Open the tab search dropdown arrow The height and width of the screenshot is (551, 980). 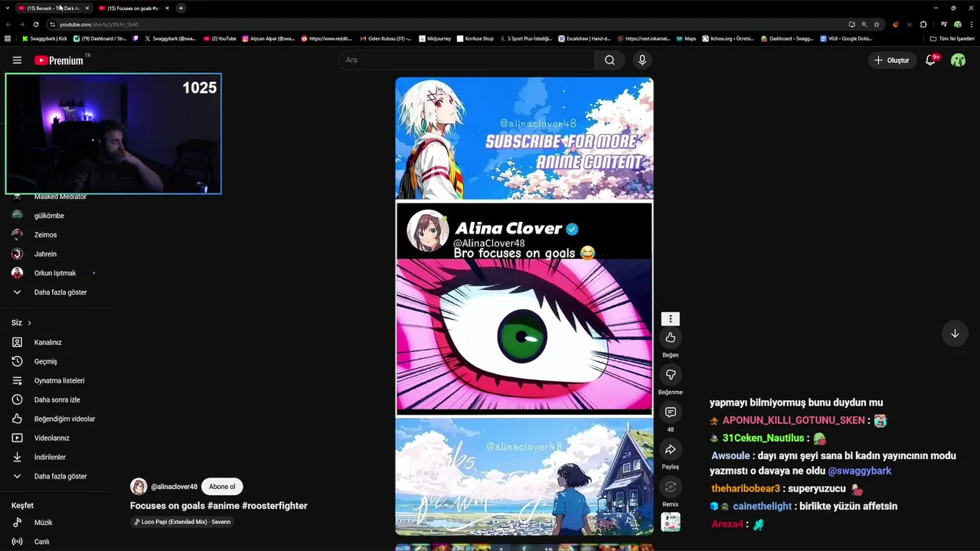click(x=8, y=8)
